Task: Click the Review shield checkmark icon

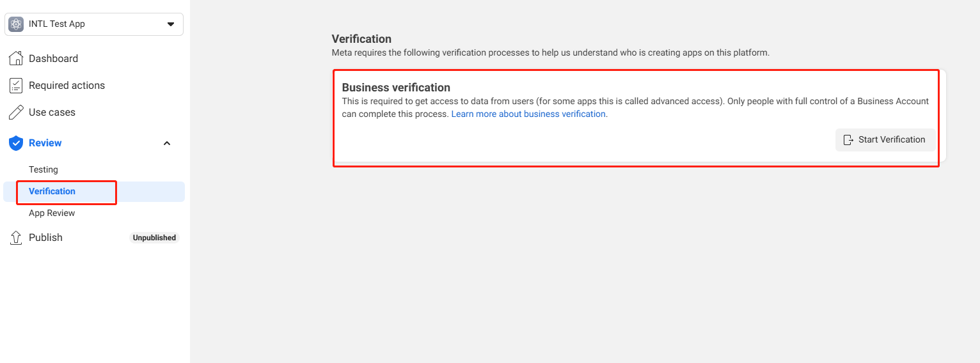Action: [16, 143]
